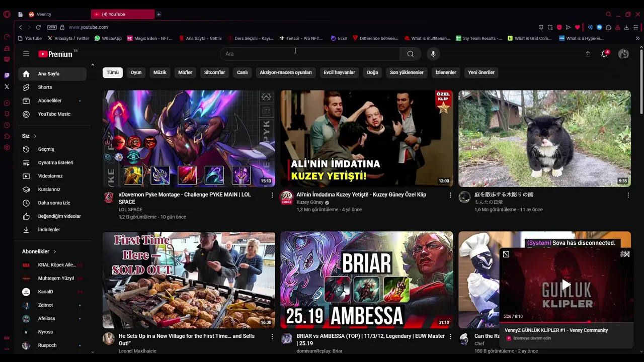The width and height of the screenshot is (644, 362).
Task: Open X/Twitter in the Opera sidebar
Action: click(x=7, y=86)
